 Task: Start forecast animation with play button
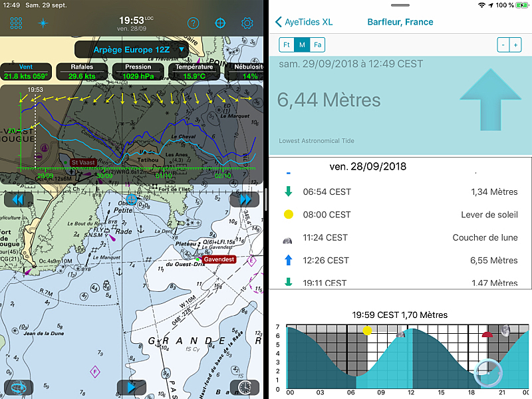131,388
